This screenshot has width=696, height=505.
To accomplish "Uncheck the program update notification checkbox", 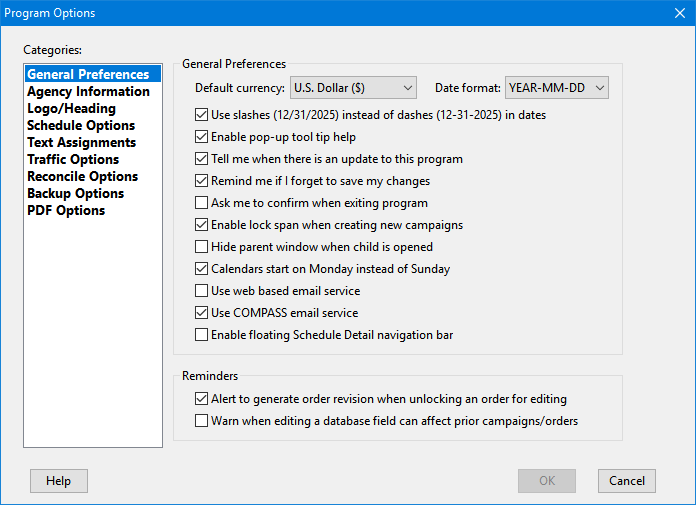I will [x=202, y=159].
